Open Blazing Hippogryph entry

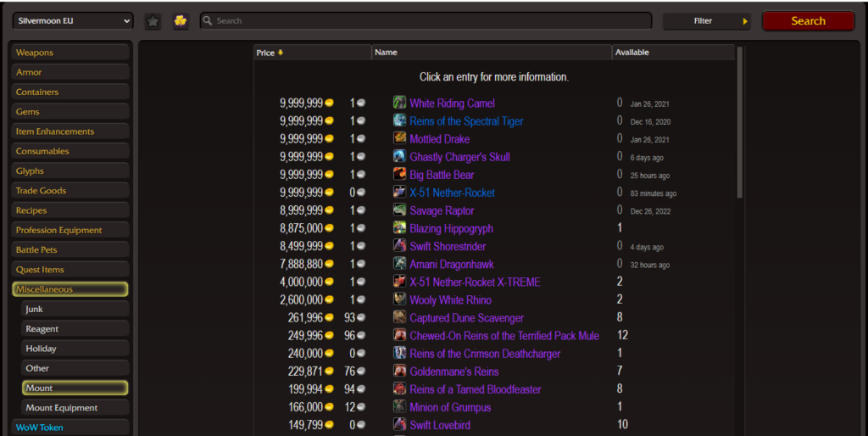pyautogui.click(x=451, y=228)
